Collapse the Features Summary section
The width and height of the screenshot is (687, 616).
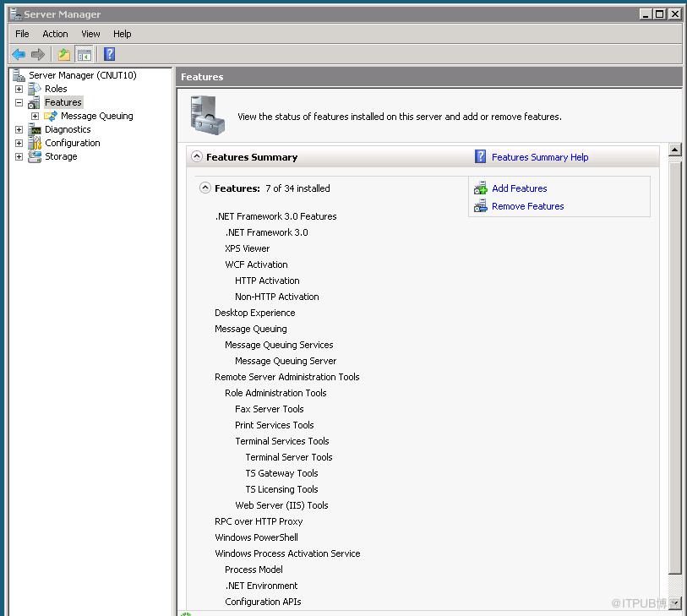click(x=197, y=156)
